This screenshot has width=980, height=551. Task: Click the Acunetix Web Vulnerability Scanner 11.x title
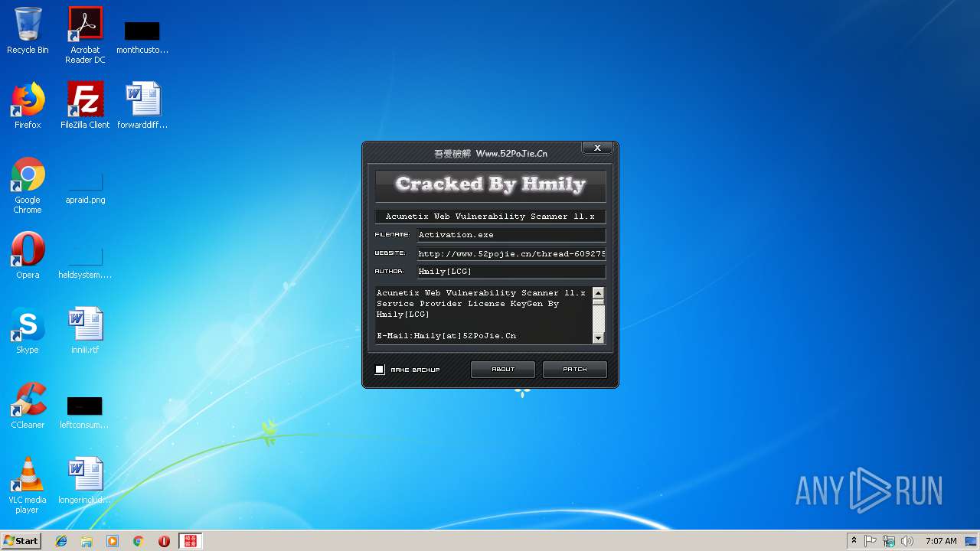click(x=490, y=217)
